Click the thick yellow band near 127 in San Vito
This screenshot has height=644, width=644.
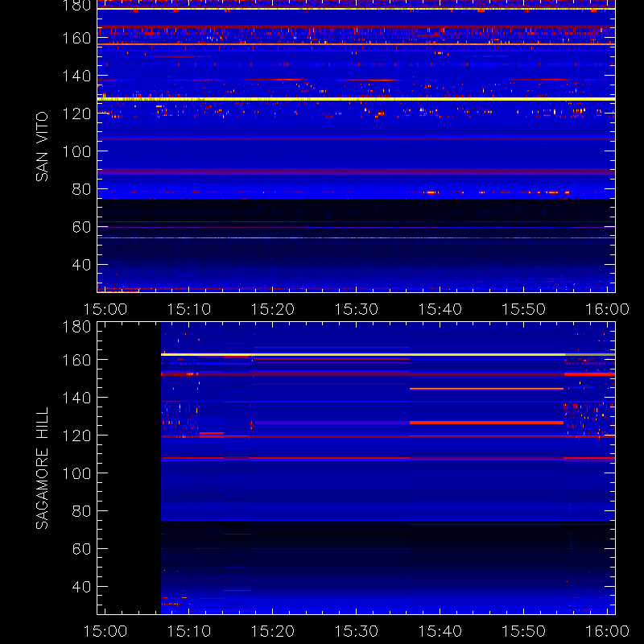(356, 99)
